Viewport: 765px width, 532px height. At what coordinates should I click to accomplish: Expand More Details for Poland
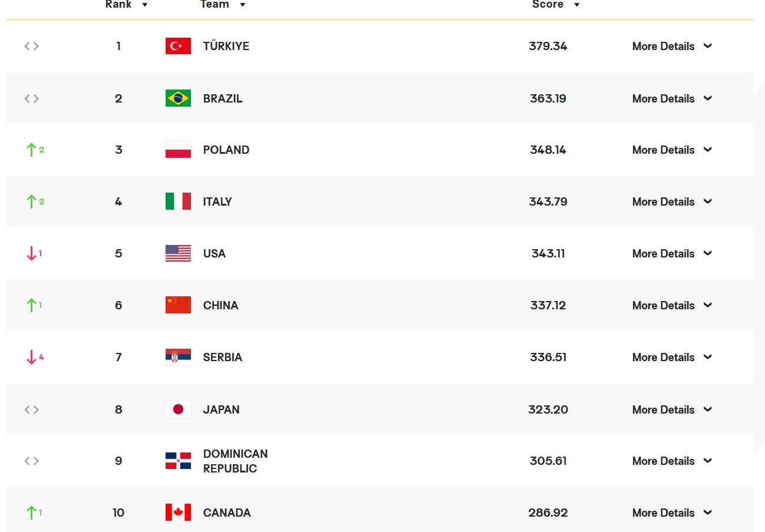pyautogui.click(x=672, y=150)
